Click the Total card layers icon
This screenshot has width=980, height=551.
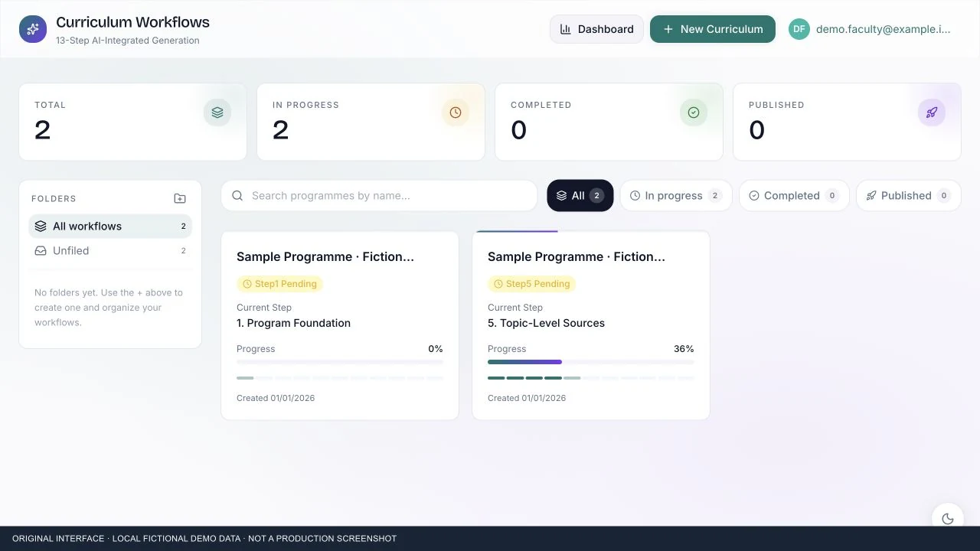pyautogui.click(x=217, y=112)
